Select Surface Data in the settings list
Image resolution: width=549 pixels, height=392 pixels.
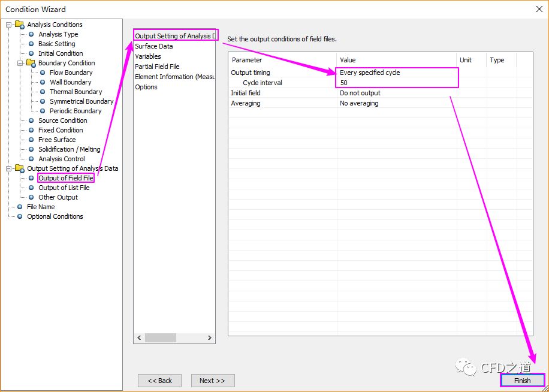coord(154,46)
